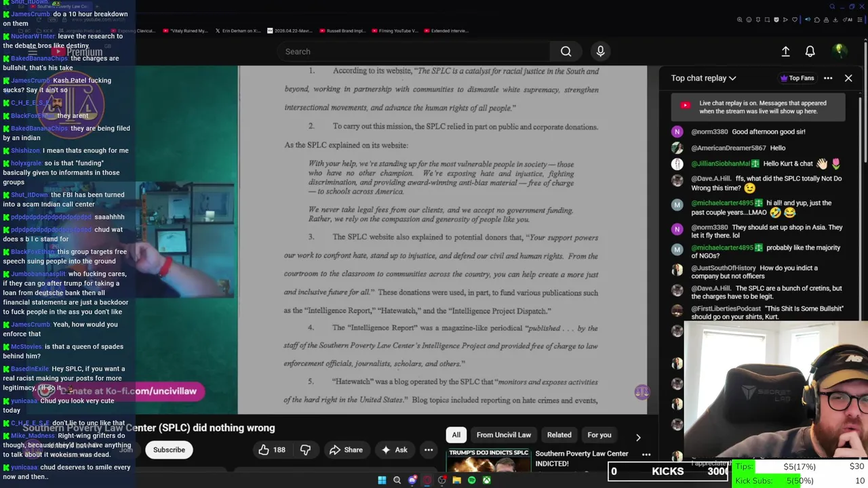Click the profile person toolbar icon
The image size is (868, 488).
click(x=826, y=20)
